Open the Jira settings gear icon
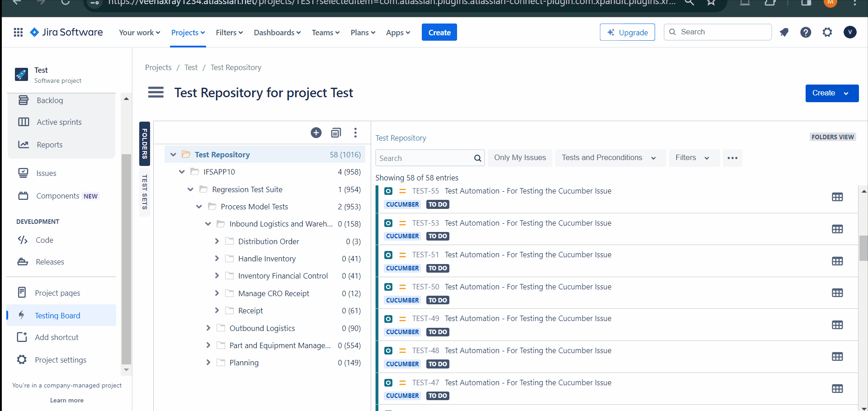868x411 pixels. point(828,32)
